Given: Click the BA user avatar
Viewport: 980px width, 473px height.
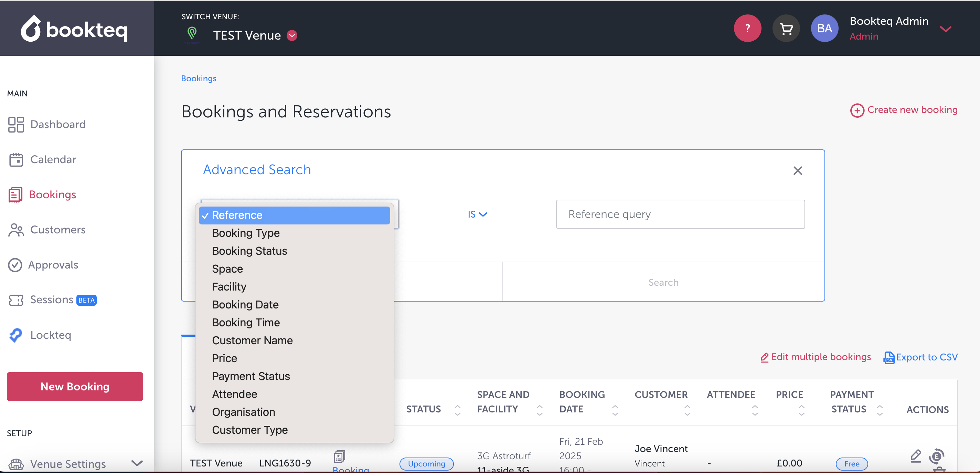Looking at the screenshot, I should 824,28.
